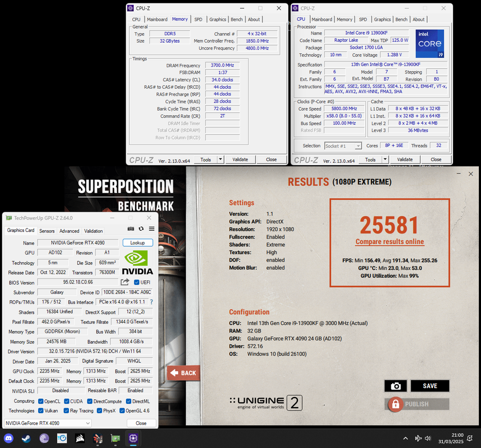Click the BIOS export share icon in GPU-Z
Image resolution: width=481 pixels, height=448 pixels.
coord(125,282)
